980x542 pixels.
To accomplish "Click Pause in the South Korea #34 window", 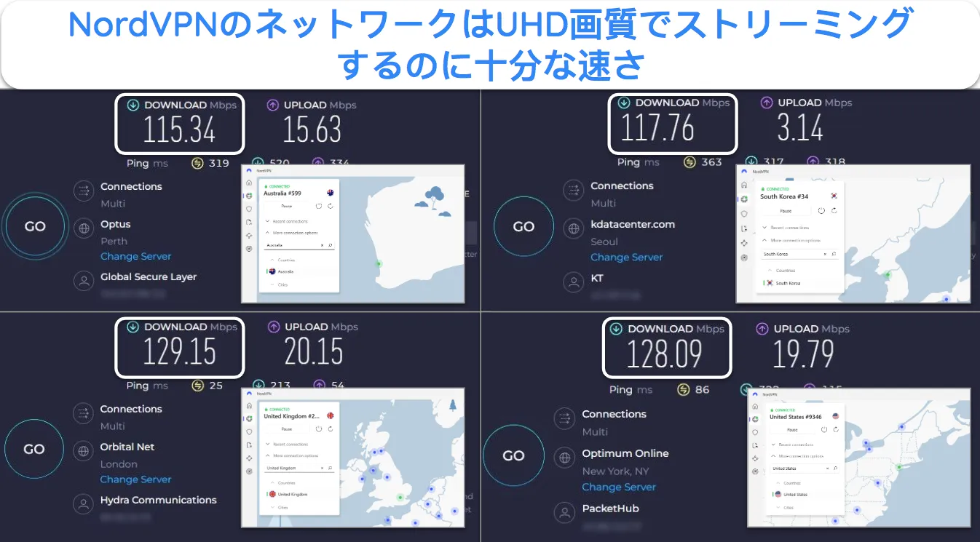I will point(786,211).
